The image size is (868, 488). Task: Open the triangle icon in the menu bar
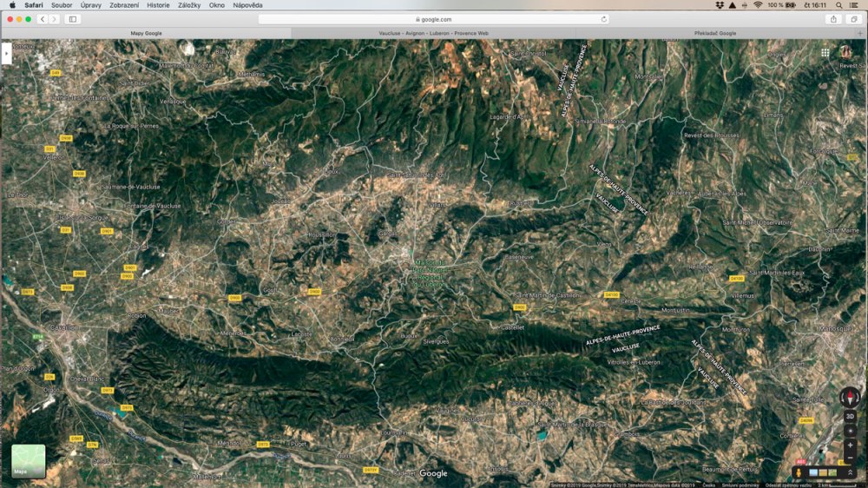(733, 5)
